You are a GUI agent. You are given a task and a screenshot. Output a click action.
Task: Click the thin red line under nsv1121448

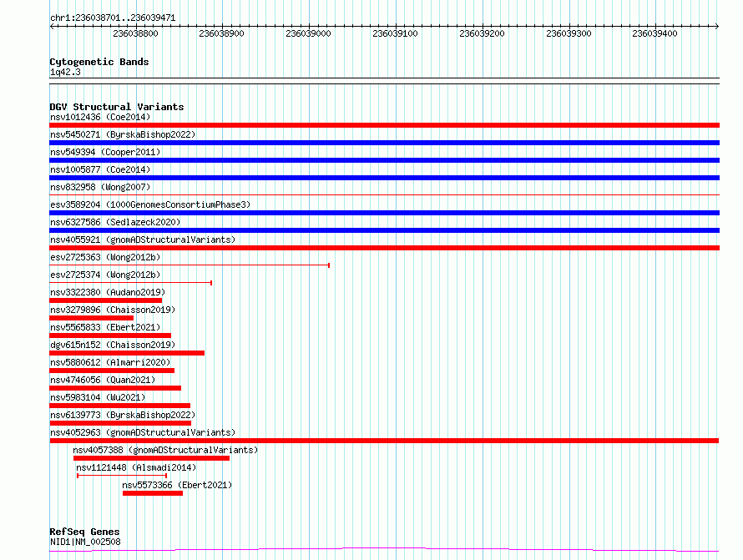pyautogui.click(x=122, y=476)
